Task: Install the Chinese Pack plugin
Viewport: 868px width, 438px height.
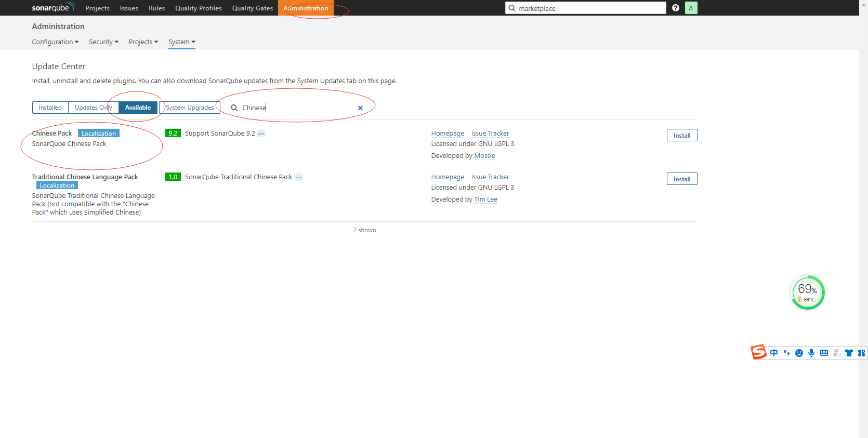Action: 682,135
